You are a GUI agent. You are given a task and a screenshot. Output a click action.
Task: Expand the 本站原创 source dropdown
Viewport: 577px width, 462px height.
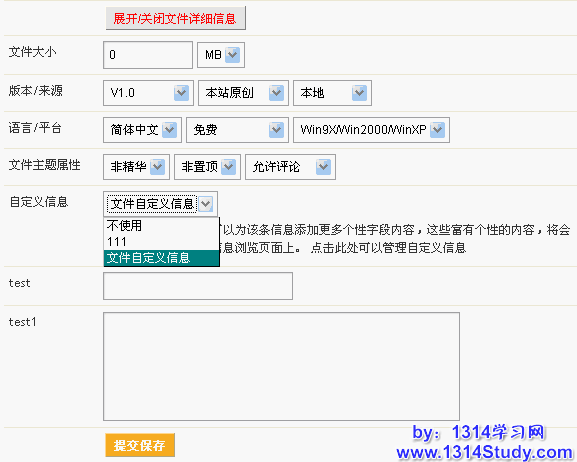pyautogui.click(x=276, y=93)
